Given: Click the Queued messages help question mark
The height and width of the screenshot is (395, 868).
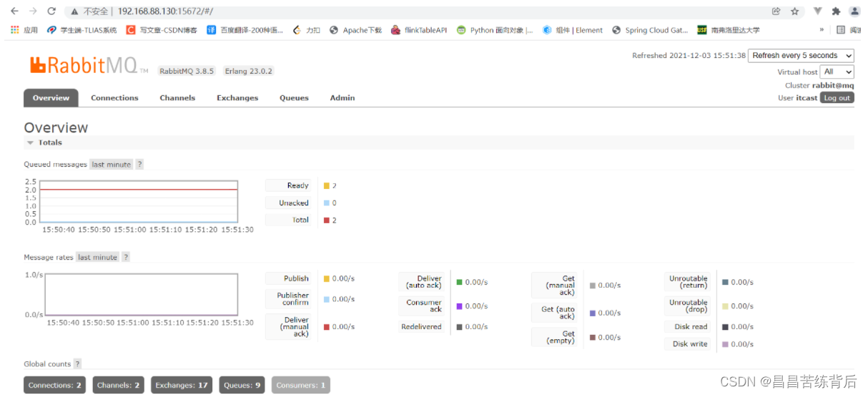Looking at the screenshot, I should coord(139,165).
